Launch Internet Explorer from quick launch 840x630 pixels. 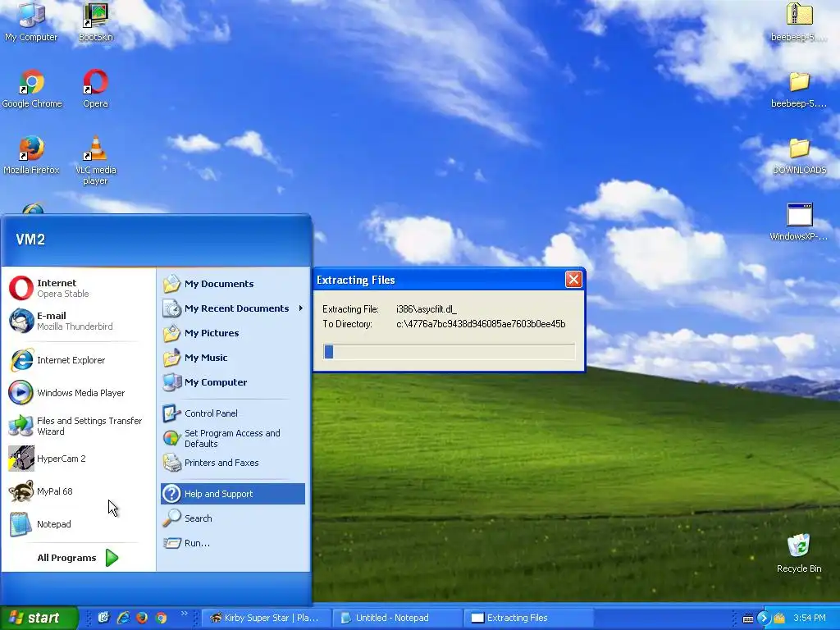pos(123,618)
